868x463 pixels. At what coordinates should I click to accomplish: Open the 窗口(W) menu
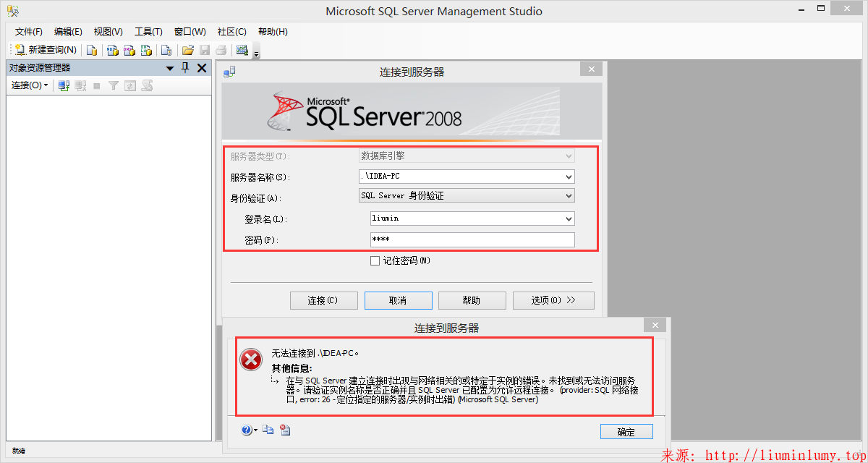[x=190, y=32]
